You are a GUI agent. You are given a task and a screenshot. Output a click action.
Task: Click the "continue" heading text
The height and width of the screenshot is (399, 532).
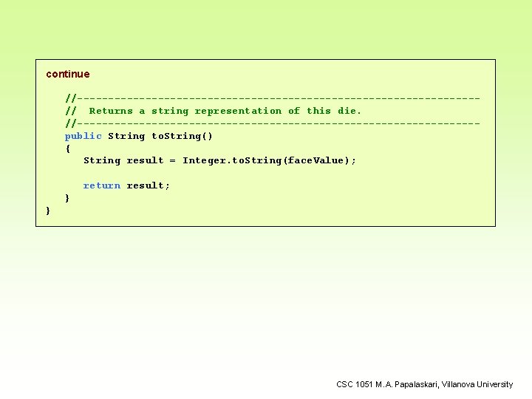[67, 74]
